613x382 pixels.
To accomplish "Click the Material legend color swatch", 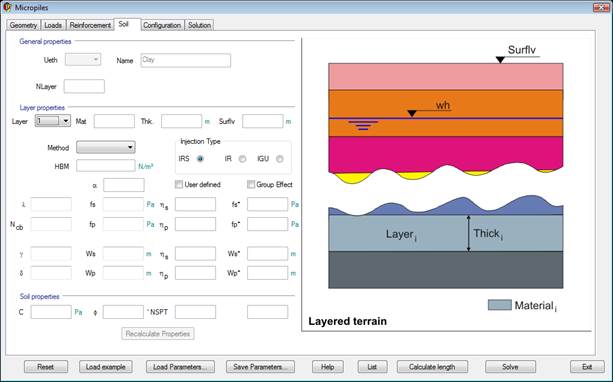I will pyautogui.click(x=500, y=305).
